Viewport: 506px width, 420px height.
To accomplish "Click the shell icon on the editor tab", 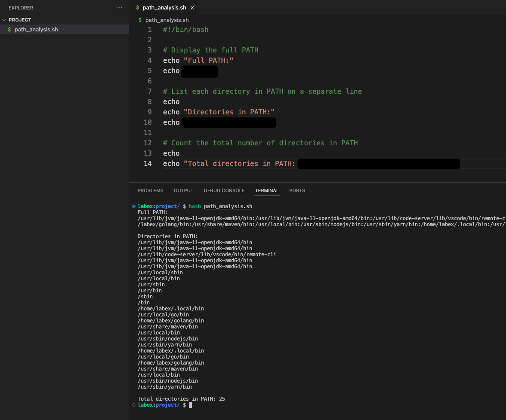I will [137, 8].
